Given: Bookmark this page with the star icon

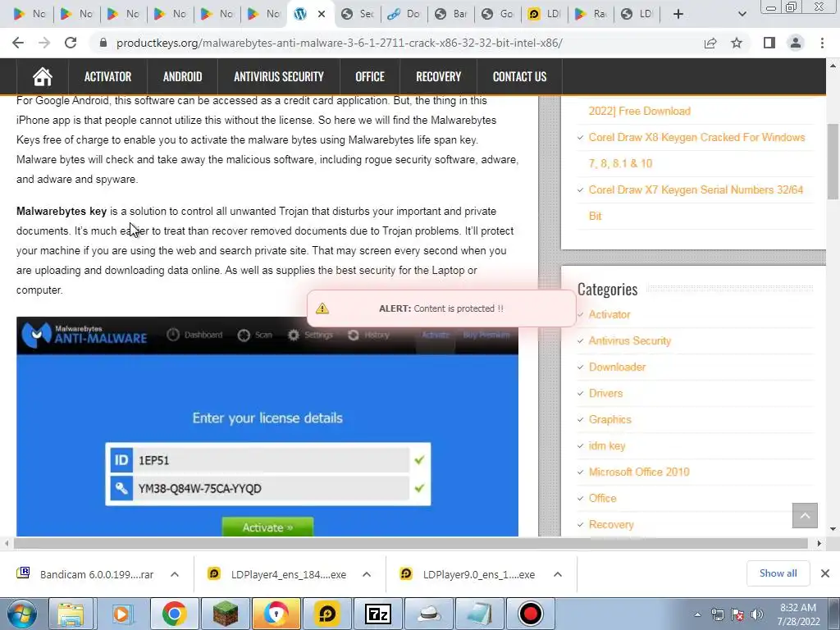Looking at the screenshot, I should click(737, 43).
